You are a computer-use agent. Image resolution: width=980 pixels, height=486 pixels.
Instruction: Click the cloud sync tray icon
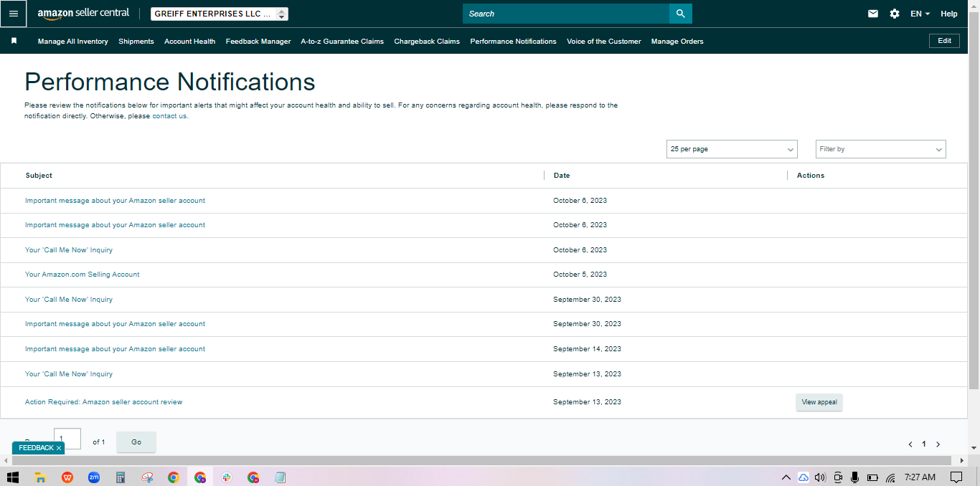(x=804, y=477)
